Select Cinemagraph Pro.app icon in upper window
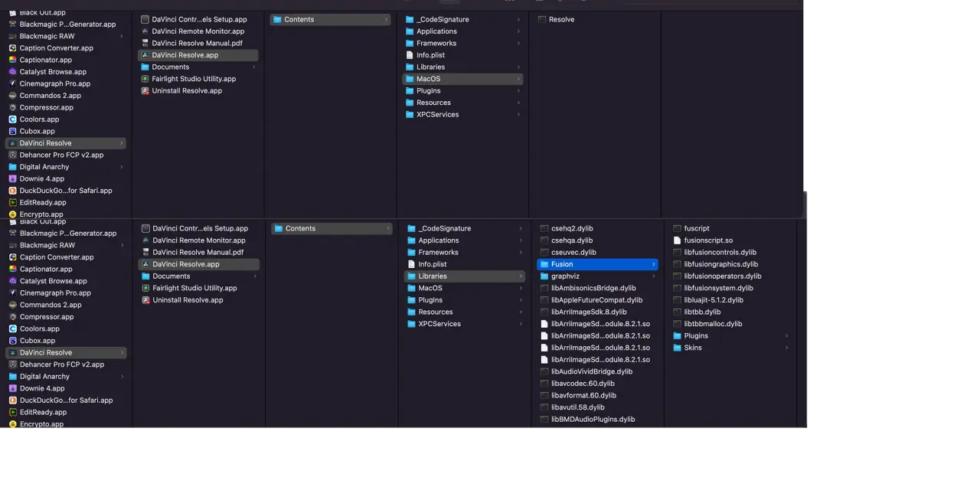The image size is (980, 487). 12,83
